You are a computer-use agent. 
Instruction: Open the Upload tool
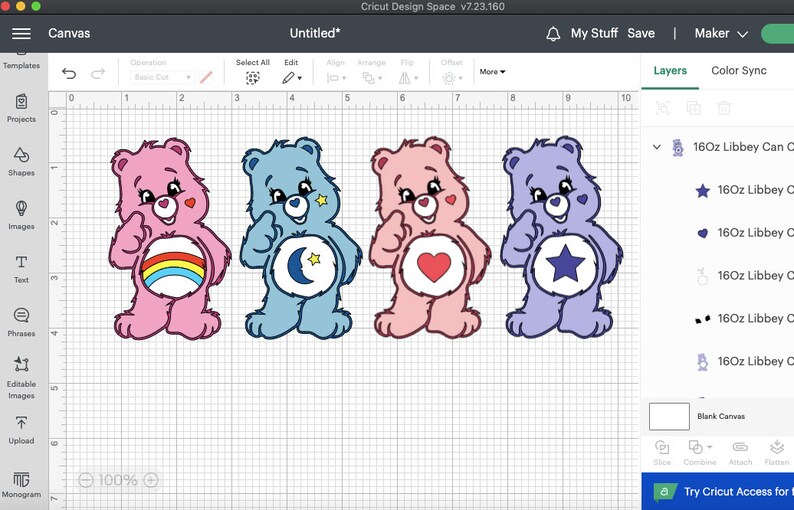[21, 430]
